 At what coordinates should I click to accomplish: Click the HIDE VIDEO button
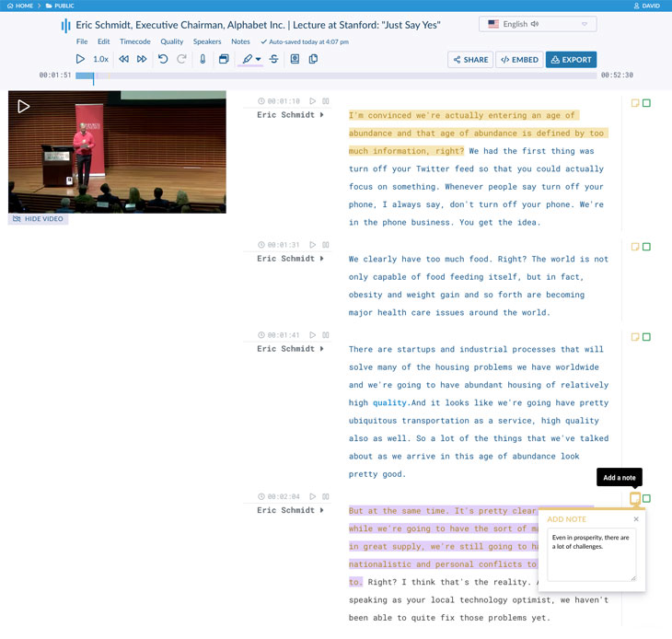point(39,219)
